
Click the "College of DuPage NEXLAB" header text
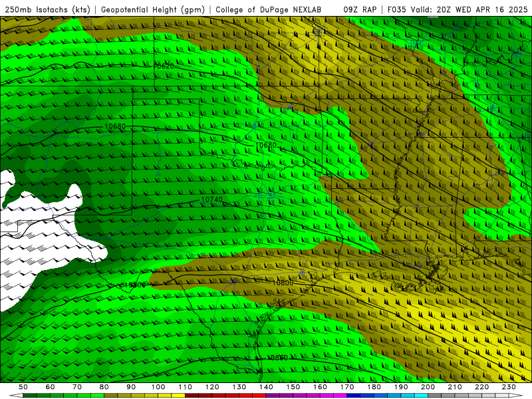pos(269,10)
